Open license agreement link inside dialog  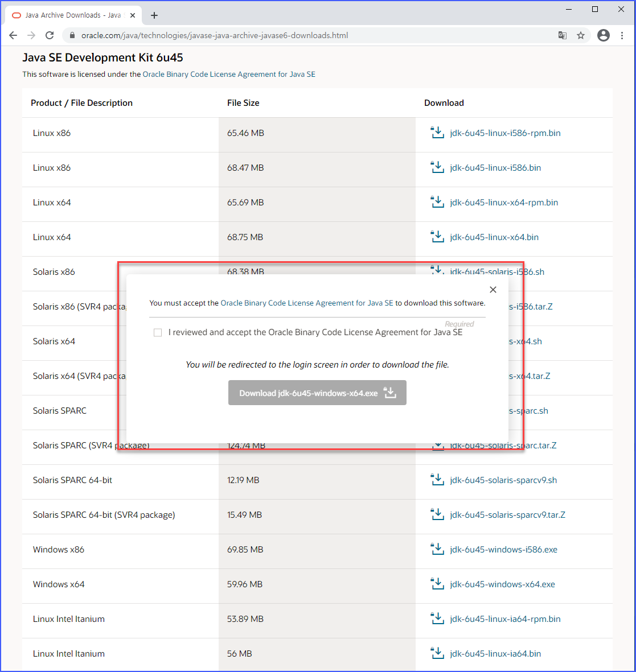307,303
